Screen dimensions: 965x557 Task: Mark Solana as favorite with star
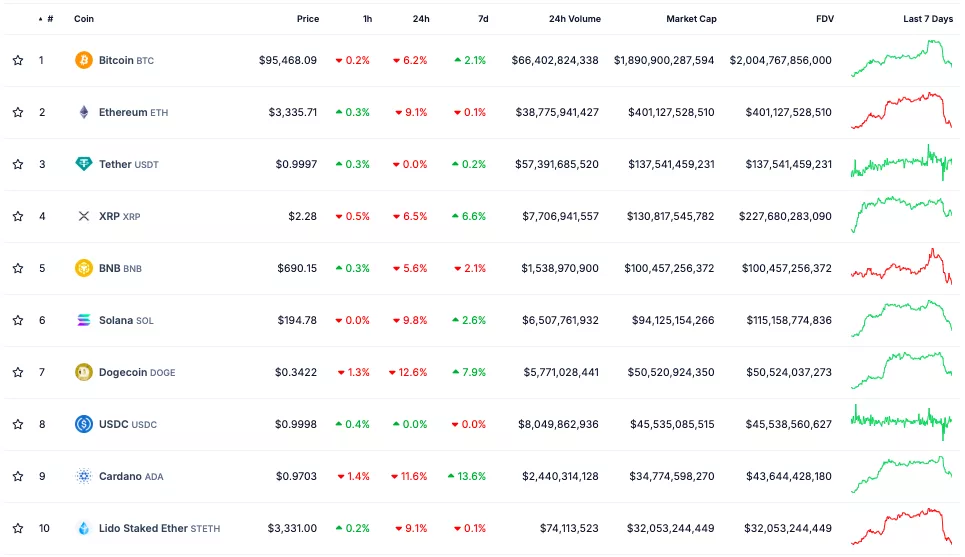pyautogui.click(x=18, y=320)
